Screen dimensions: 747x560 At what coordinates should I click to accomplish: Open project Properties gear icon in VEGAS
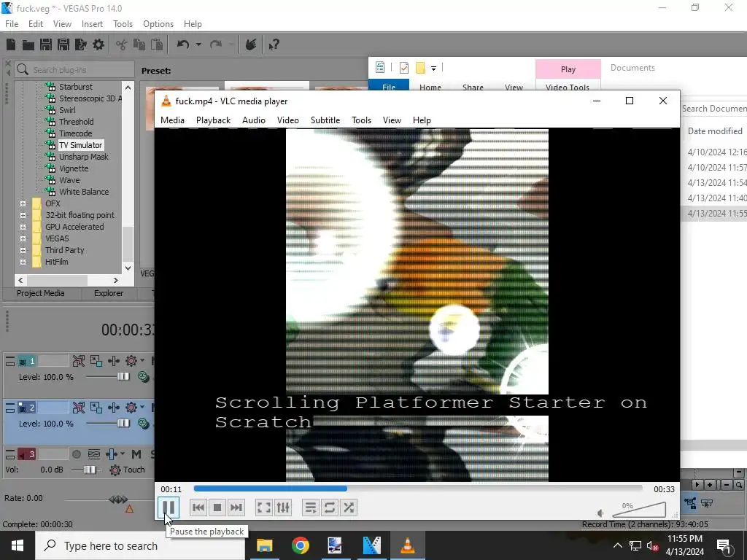(98, 44)
